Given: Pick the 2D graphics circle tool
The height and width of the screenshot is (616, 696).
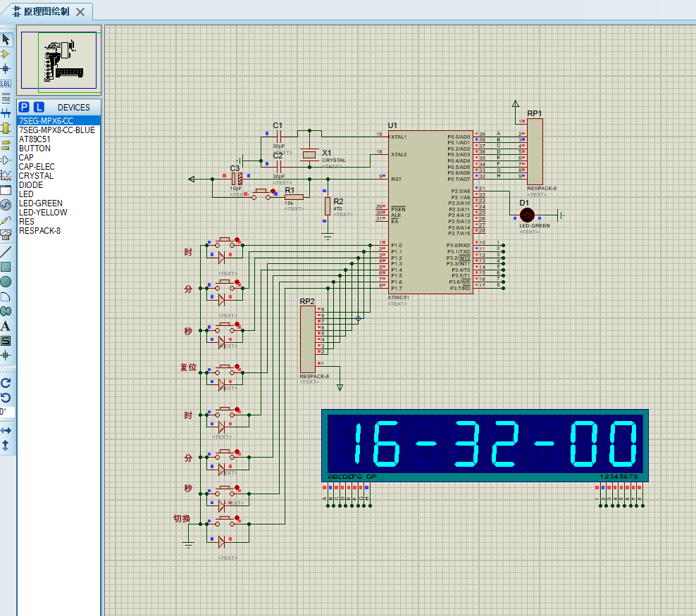Looking at the screenshot, I should 6,282.
